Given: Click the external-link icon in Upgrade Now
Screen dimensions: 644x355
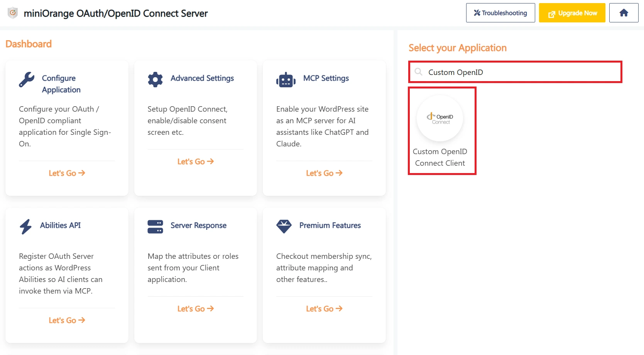Looking at the screenshot, I should tap(552, 14).
